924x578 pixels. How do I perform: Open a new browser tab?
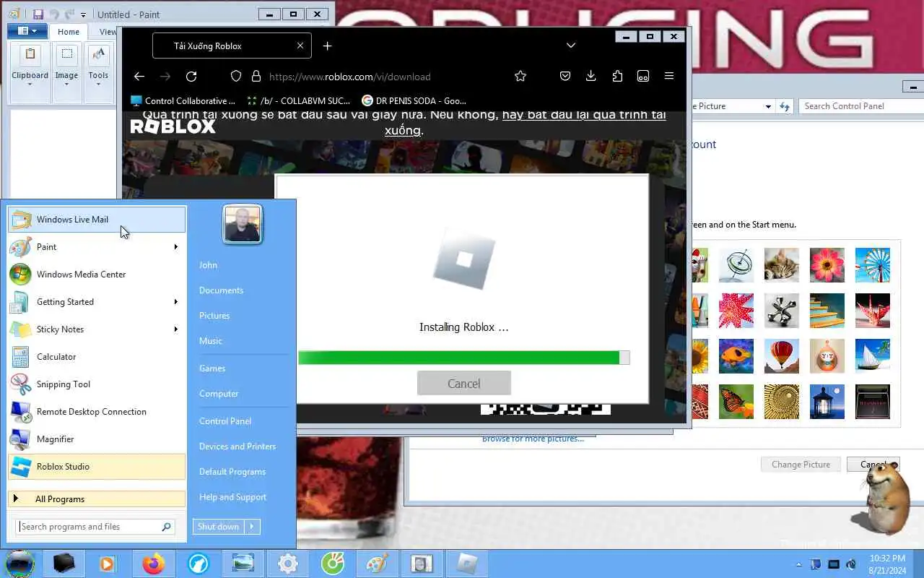tap(327, 46)
